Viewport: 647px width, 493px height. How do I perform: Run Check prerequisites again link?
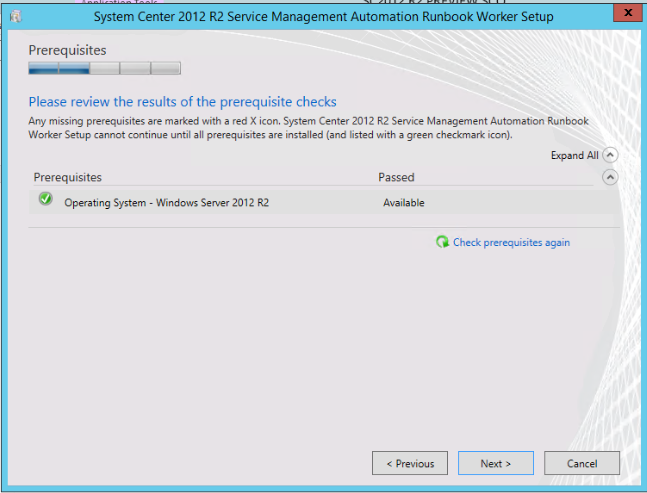511,242
